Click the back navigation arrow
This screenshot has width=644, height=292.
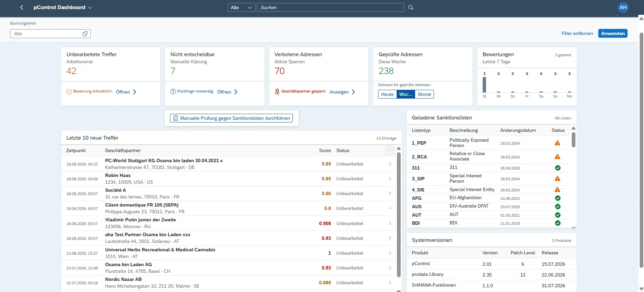[22, 7]
